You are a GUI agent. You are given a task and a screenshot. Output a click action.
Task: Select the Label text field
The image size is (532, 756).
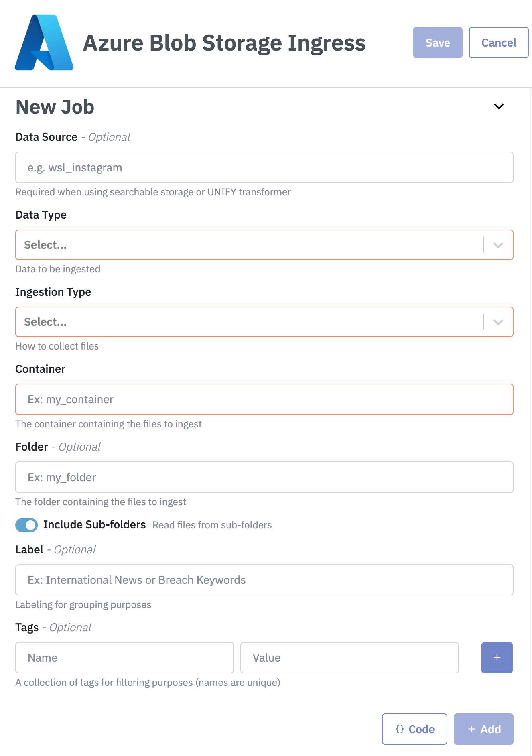264,580
